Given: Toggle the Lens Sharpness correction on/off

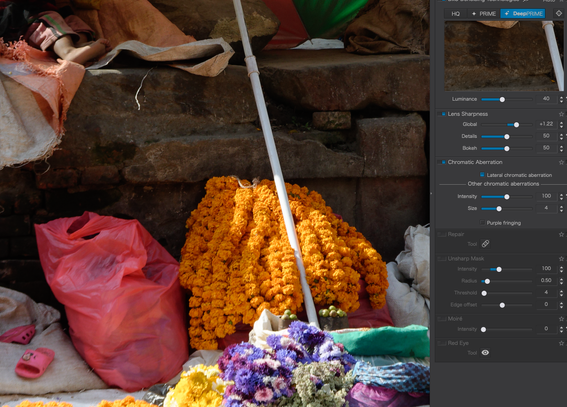Looking at the screenshot, I should pos(443,114).
